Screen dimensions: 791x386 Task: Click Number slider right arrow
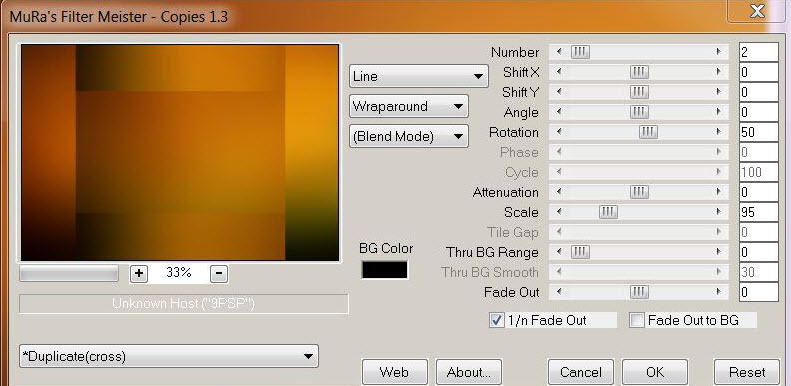[719, 51]
